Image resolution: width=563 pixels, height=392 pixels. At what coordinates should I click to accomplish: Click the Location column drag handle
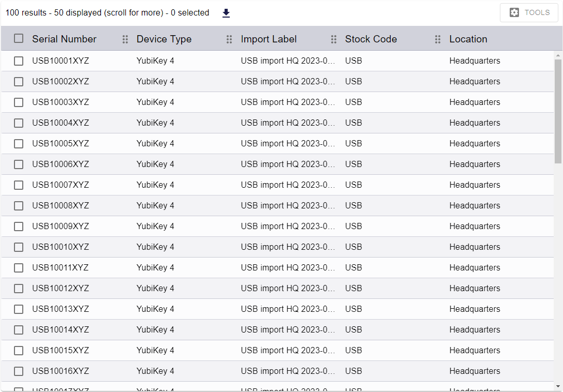[542, 39]
